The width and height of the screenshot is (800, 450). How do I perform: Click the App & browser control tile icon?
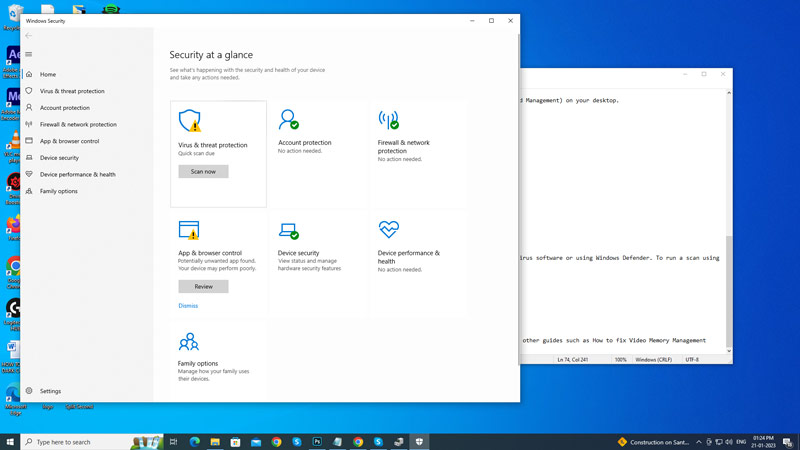pos(189,230)
